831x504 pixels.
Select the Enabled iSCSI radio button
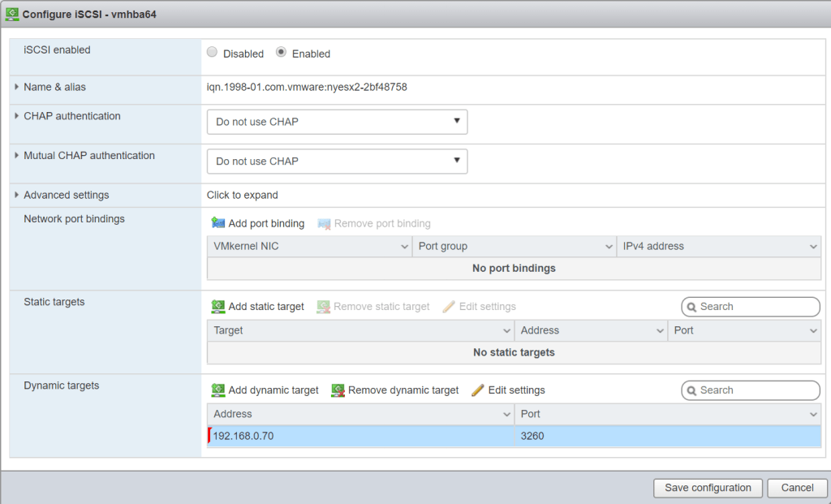tap(282, 53)
